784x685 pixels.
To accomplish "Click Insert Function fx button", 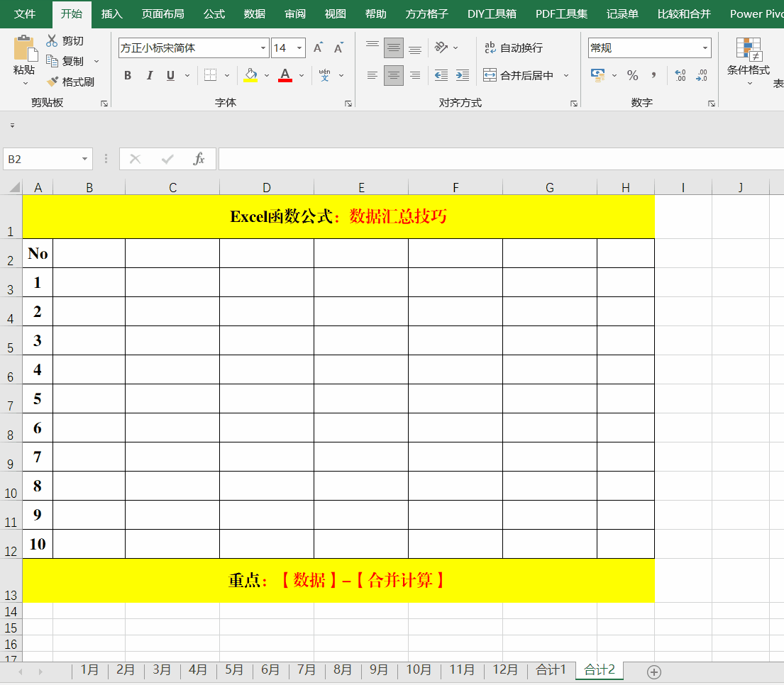I will 199,159.
